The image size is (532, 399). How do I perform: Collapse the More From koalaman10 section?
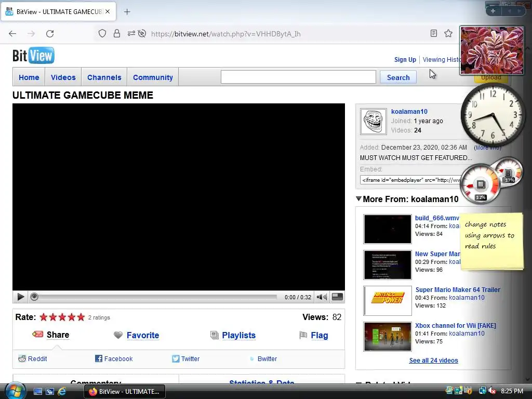(358, 198)
